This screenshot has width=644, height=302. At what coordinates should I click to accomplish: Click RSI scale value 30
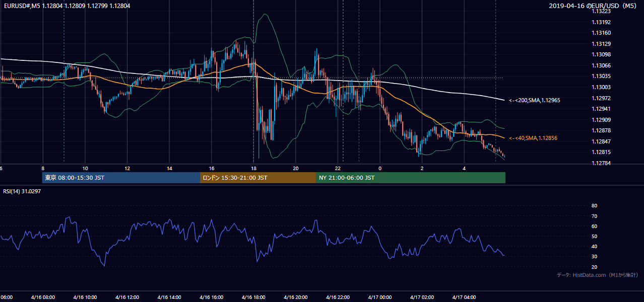click(594, 257)
